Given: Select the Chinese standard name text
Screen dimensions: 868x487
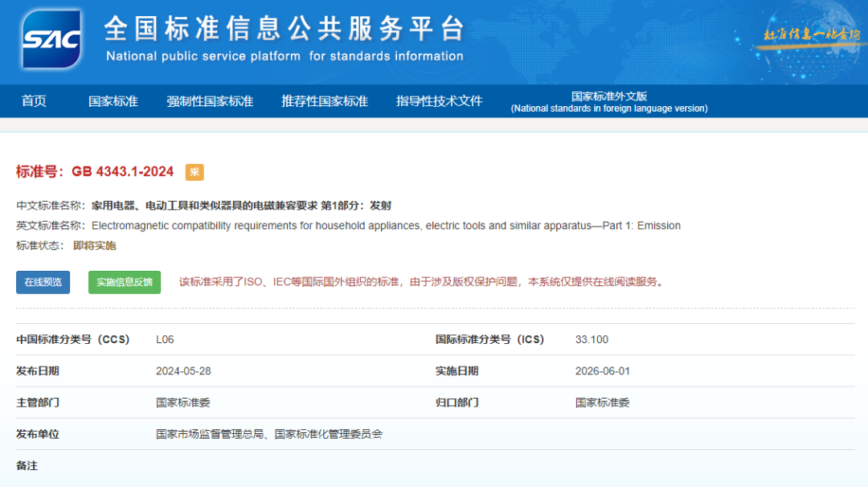Looking at the screenshot, I should tap(241, 206).
